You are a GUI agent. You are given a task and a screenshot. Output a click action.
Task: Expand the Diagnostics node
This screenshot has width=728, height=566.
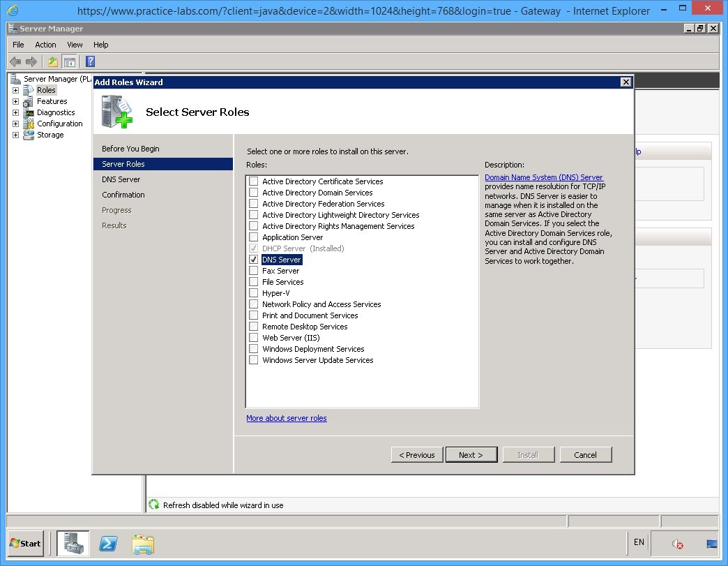[x=15, y=112]
